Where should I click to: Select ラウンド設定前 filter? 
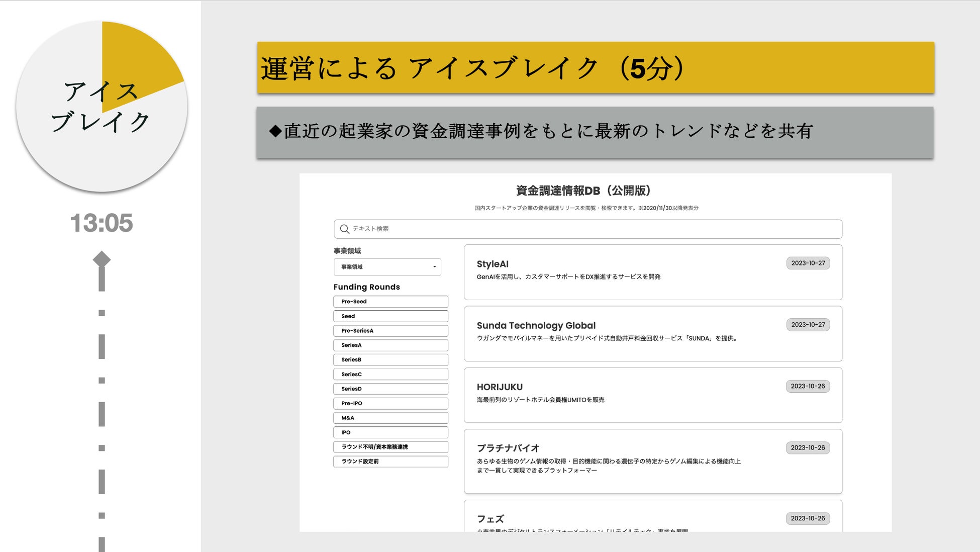pos(390,462)
